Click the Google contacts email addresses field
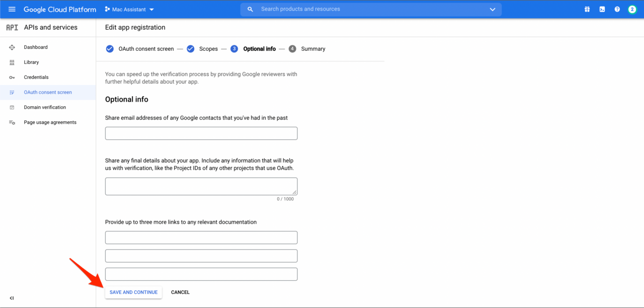Image resolution: width=644 pixels, height=308 pixels. [201, 133]
